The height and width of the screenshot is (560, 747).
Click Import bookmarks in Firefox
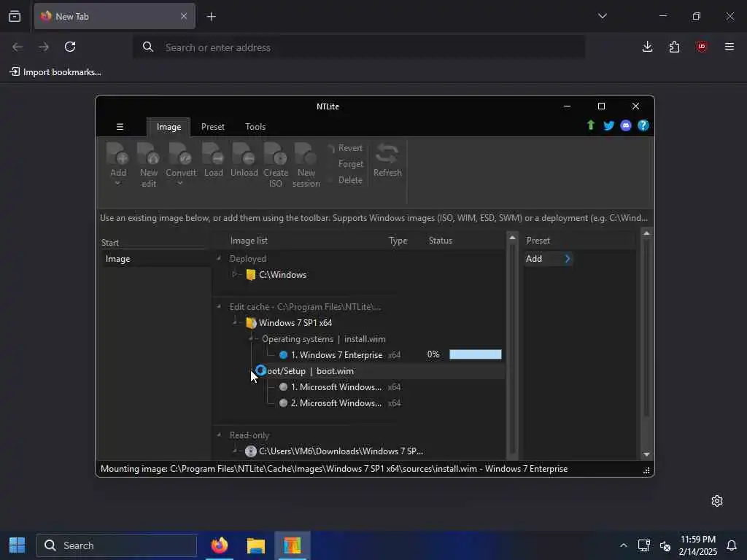click(55, 72)
